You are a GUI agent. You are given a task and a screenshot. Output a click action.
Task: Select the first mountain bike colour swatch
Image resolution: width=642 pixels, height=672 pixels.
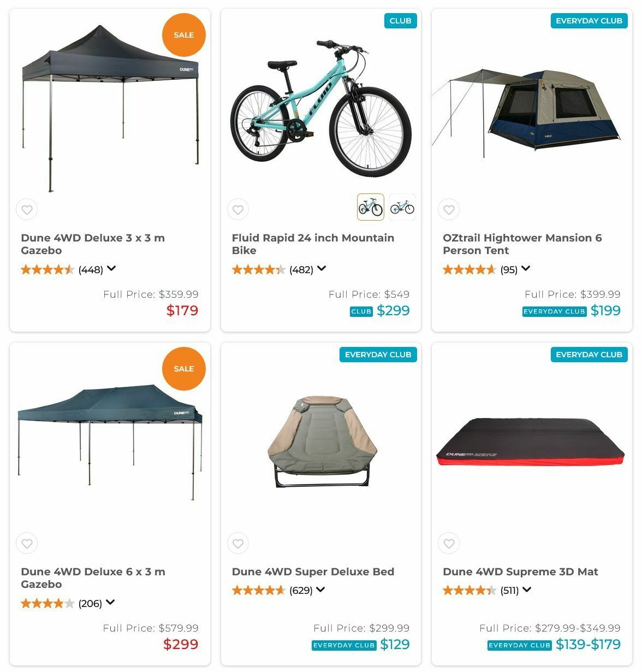(371, 207)
